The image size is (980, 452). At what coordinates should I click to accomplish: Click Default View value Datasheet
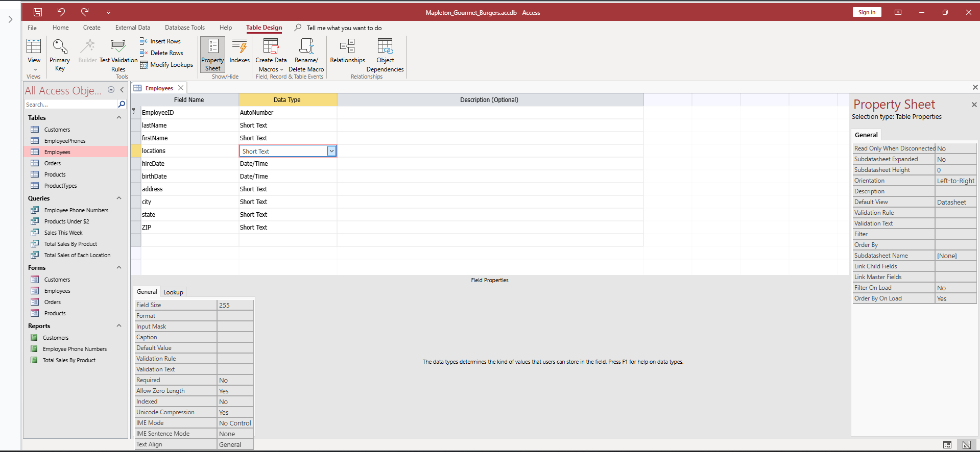click(956, 202)
